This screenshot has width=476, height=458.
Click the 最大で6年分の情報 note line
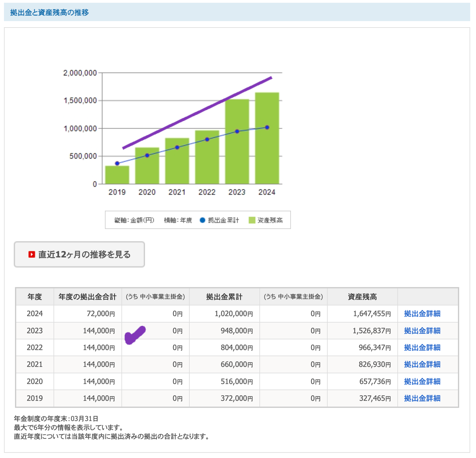tap(69, 427)
